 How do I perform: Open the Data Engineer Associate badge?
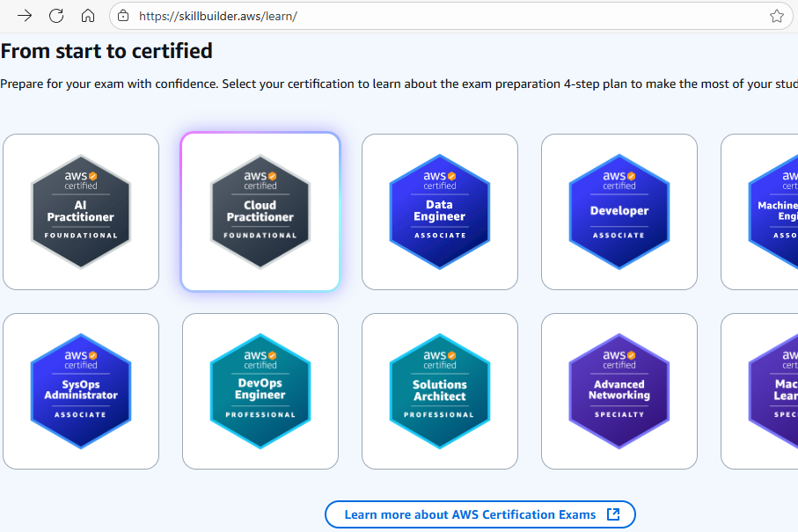click(440, 212)
